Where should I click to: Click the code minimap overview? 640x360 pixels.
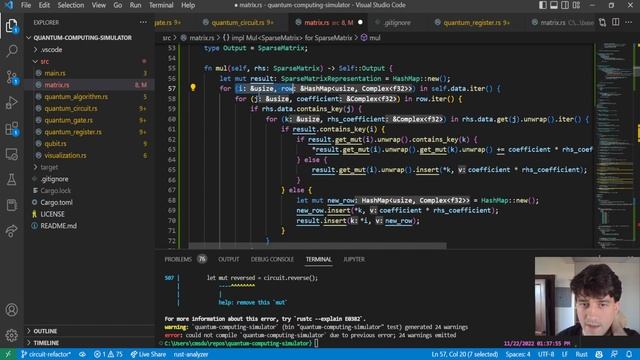[x=614, y=145]
